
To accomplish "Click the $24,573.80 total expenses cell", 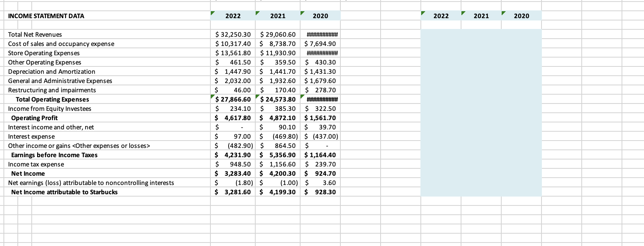I will coord(278,99).
